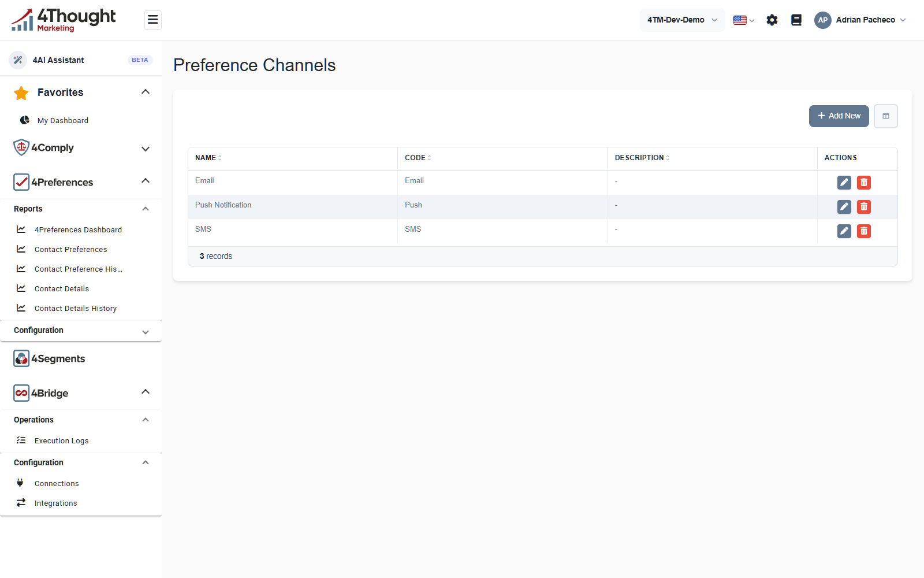Edit the SMS channel
Image resolution: width=924 pixels, height=578 pixels.
(844, 231)
